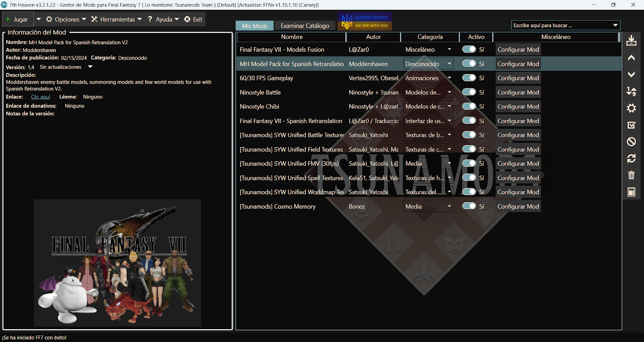Viewport: 644px width, 342px height.
Task: Open category dropdown showing Desconocido
Action: click(x=428, y=64)
